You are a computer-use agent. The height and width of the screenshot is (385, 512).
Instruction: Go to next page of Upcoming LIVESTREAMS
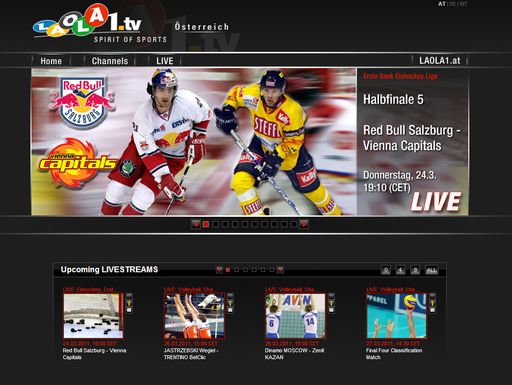click(280, 270)
